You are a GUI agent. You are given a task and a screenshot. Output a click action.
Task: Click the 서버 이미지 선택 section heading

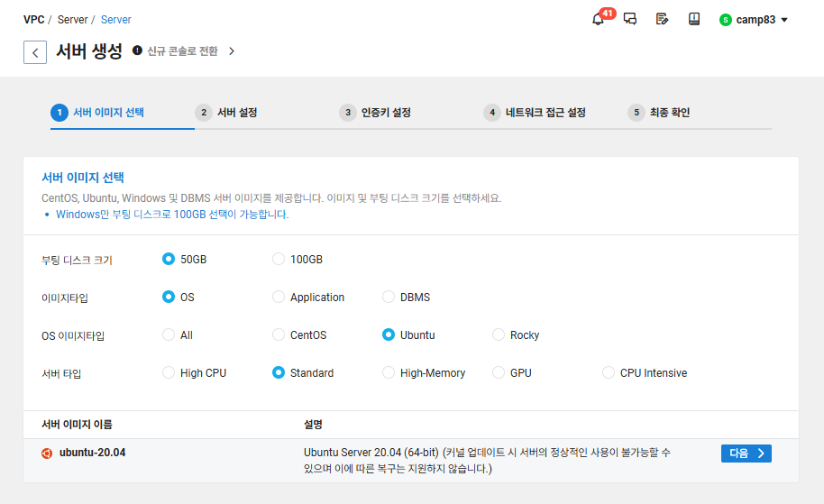pos(83,178)
